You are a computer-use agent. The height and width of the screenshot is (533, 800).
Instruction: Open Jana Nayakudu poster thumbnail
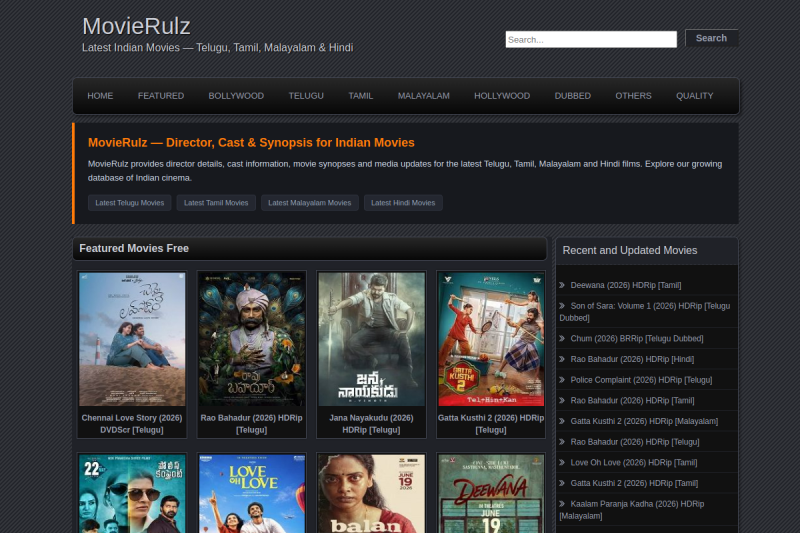click(371, 339)
